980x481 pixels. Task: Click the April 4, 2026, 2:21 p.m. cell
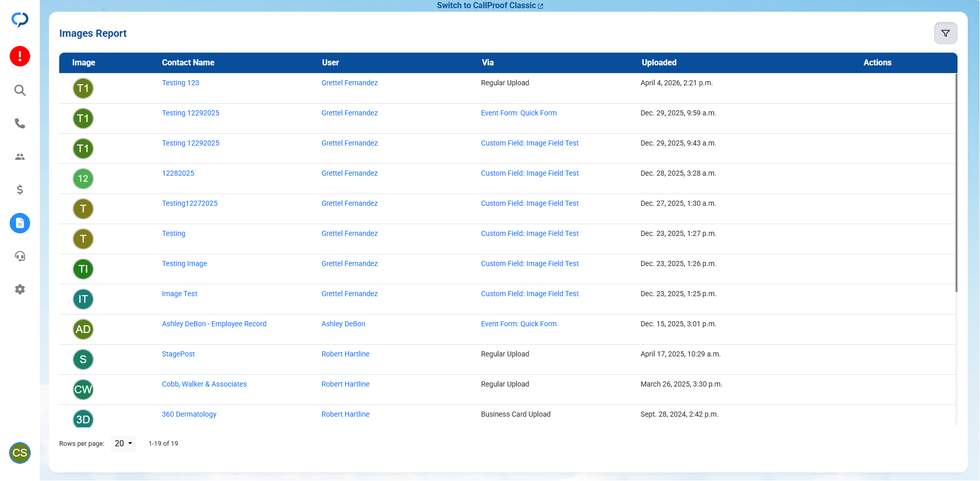(676, 83)
